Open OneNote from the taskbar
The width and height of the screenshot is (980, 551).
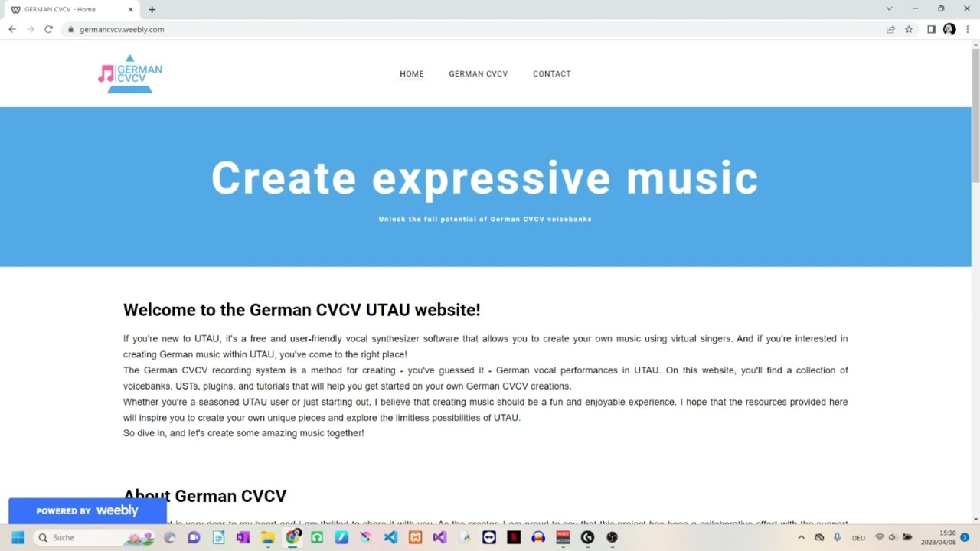243,537
